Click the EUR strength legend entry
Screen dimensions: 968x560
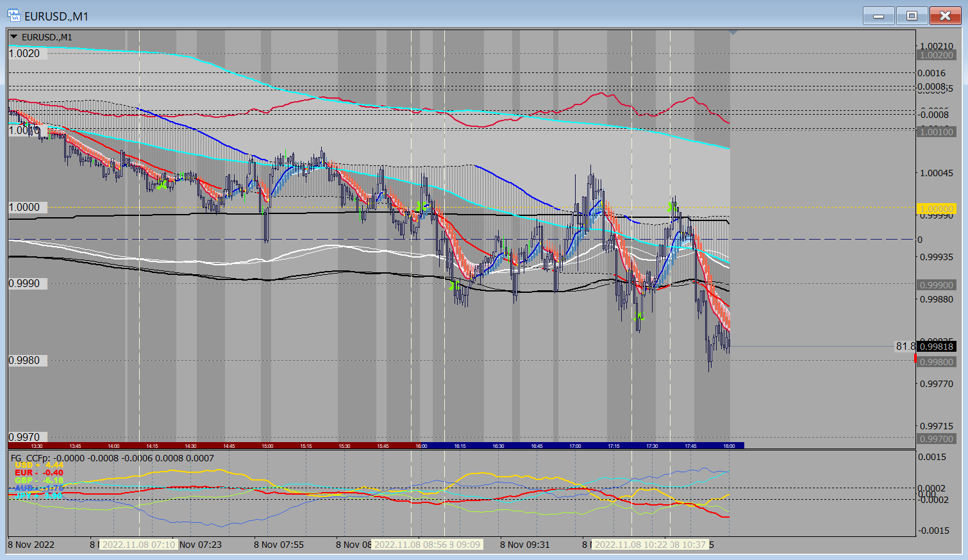38,473
